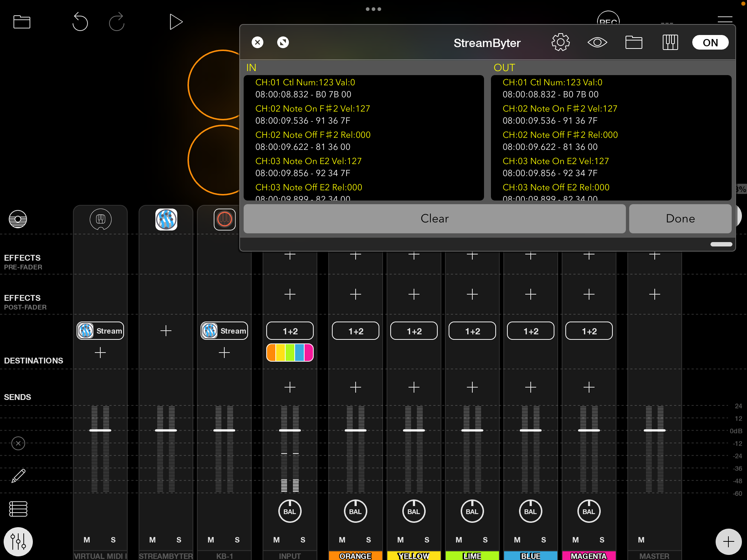
Task: Solo the Magenta channel
Action: coord(602,540)
